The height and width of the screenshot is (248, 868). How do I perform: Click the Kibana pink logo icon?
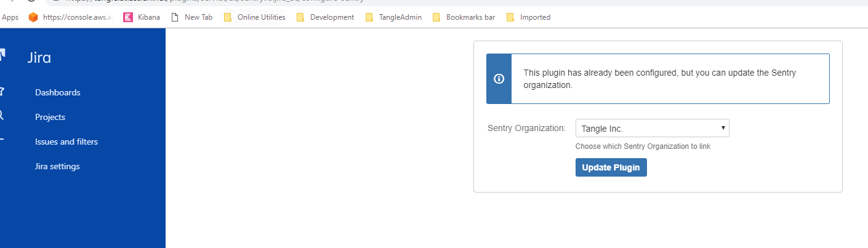click(x=128, y=17)
